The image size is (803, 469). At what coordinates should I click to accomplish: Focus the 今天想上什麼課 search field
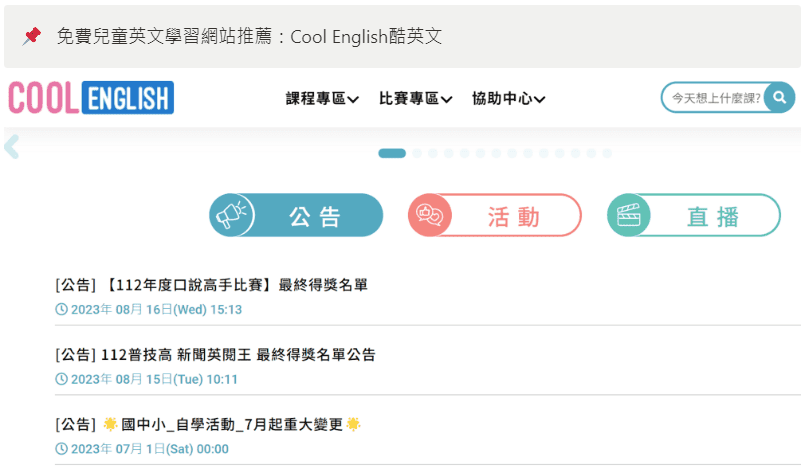click(x=714, y=98)
